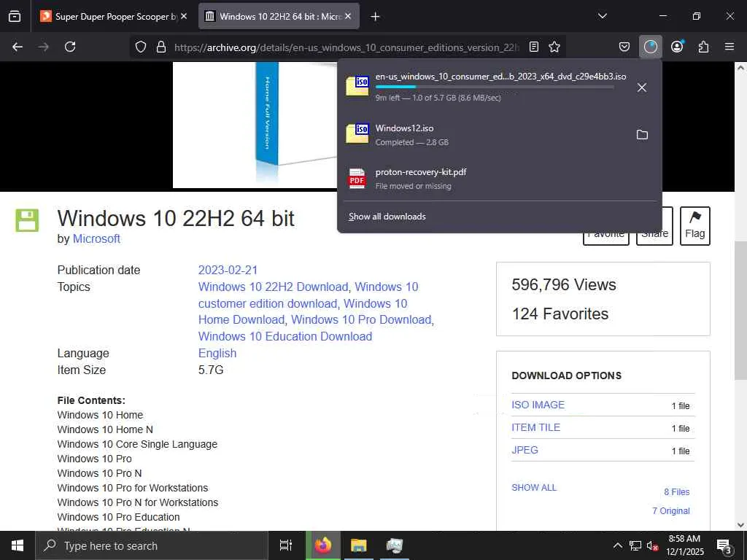747x560 pixels.
Task: Open Windows 10 22H2 Download topic
Action: (x=273, y=287)
